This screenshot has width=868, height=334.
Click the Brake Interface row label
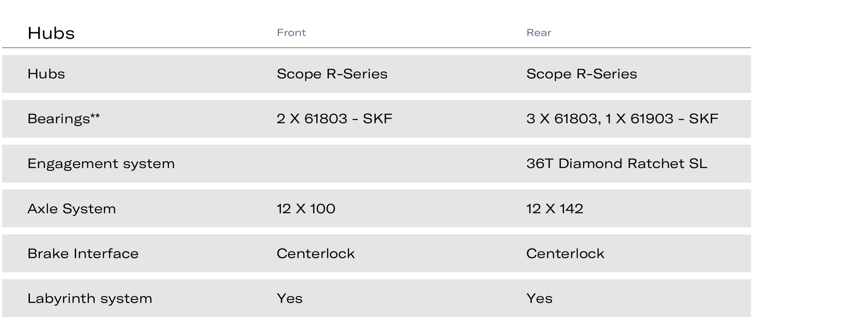[x=83, y=254]
